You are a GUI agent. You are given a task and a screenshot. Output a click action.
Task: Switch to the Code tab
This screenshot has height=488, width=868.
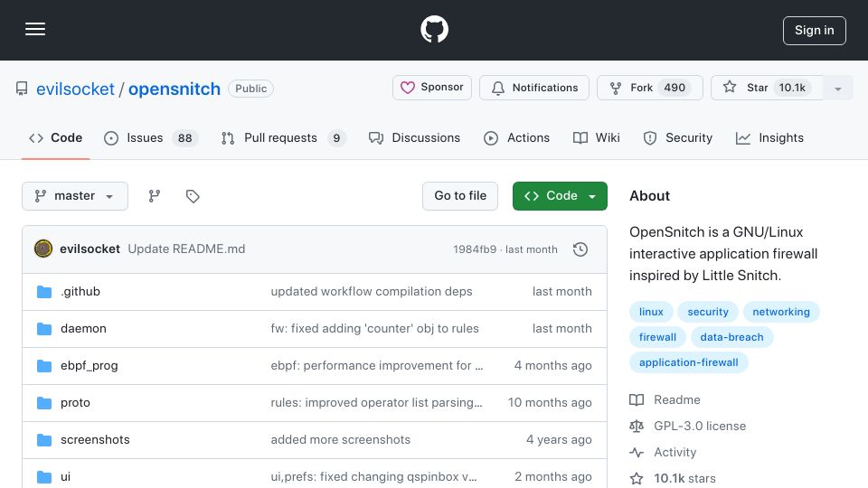(55, 137)
